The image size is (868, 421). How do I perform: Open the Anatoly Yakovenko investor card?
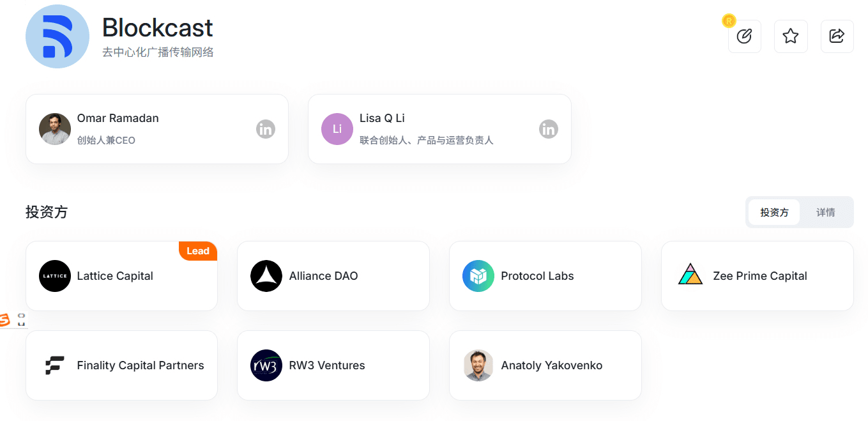coord(545,365)
